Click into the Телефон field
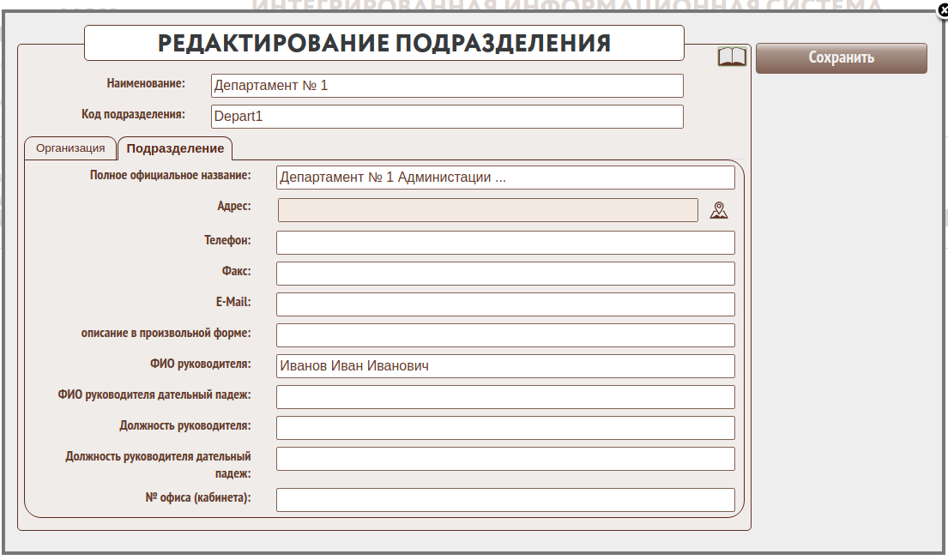This screenshot has height=560, width=948. (505, 243)
